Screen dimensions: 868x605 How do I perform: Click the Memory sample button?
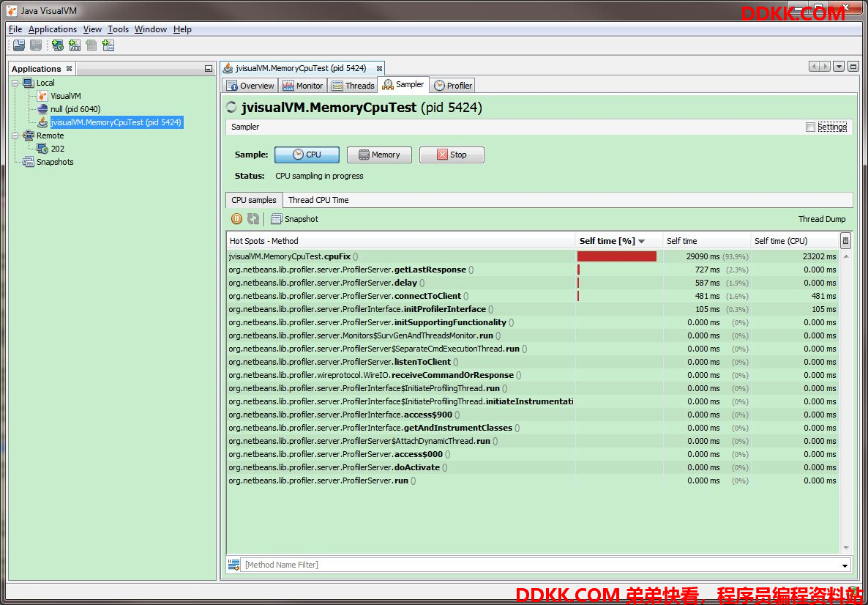click(379, 155)
